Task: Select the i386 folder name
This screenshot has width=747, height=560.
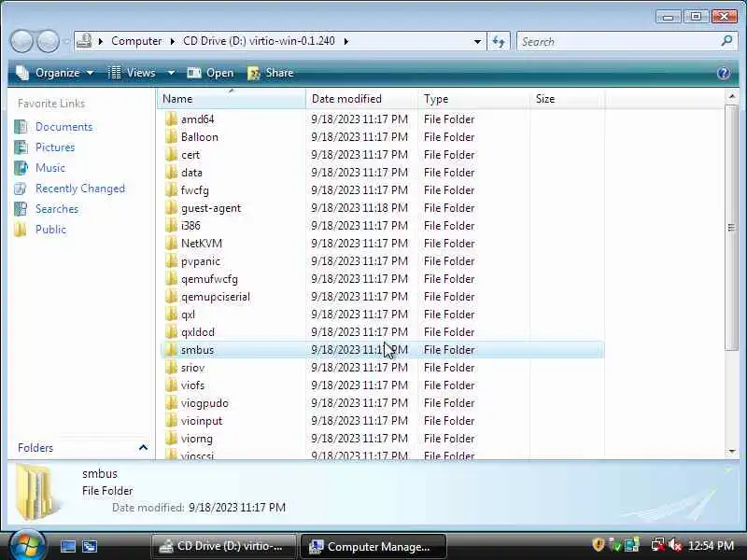Action: pyautogui.click(x=190, y=225)
